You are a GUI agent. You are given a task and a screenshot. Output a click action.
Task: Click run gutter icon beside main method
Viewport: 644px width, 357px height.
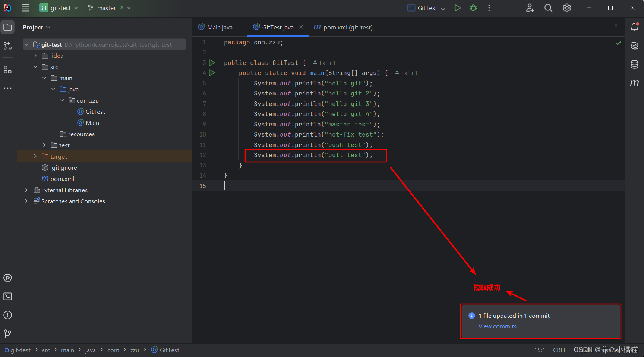point(212,73)
